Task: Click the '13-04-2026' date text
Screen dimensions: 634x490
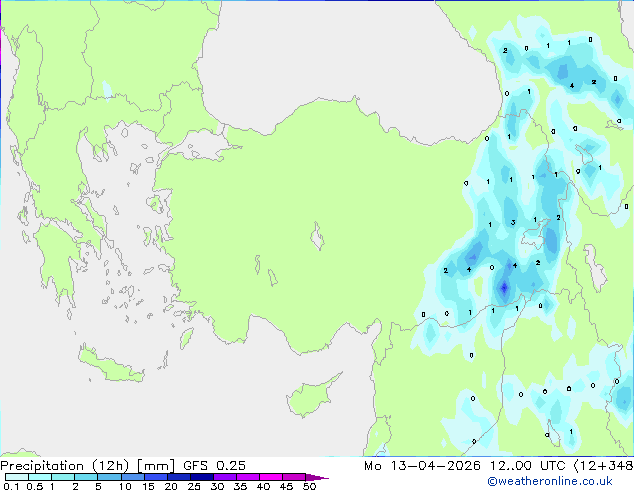Action: pyautogui.click(x=435, y=466)
